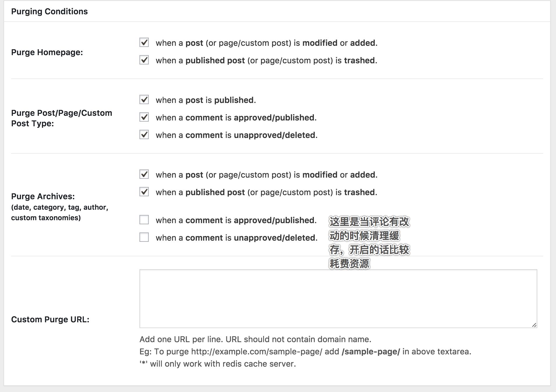The image size is (556, 392).
Task: Click the bold /sample-page/ example text
Action: (x=370, y=351)
